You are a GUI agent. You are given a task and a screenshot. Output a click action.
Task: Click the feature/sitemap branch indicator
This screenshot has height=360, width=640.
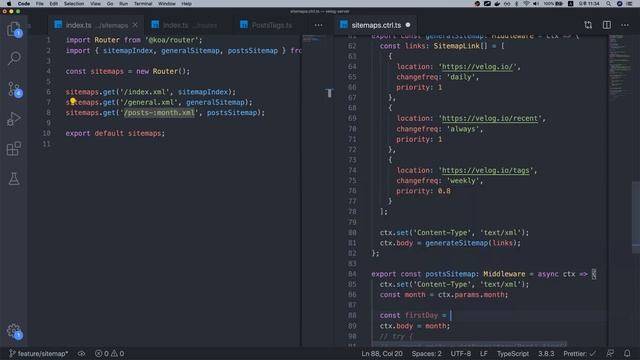click(x=39, y=353)
